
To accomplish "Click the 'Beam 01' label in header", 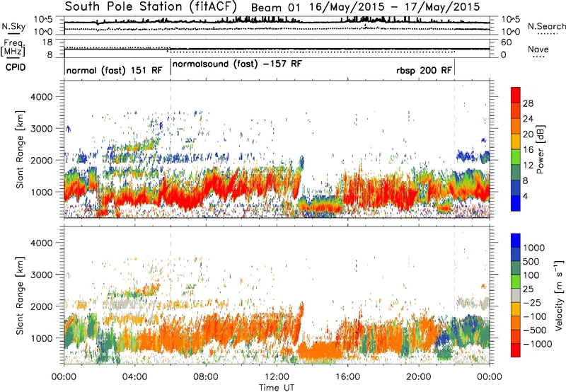I will [275, 7].
